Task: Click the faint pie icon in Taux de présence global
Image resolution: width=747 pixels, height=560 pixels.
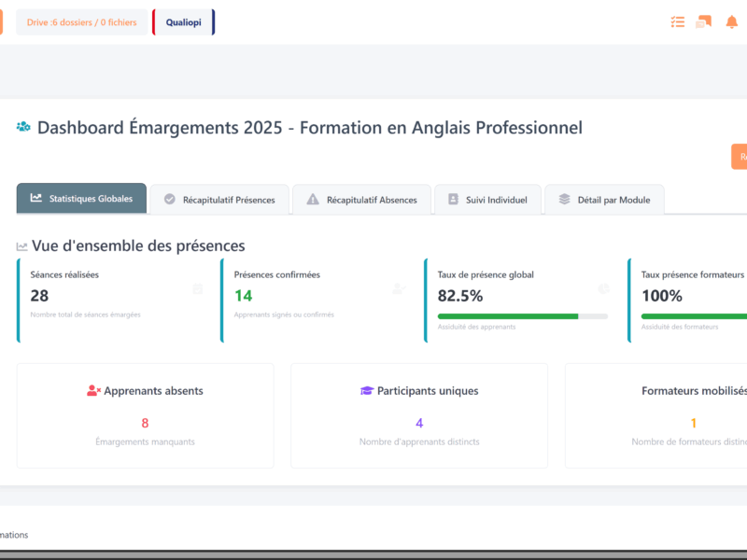Action: (x=603, y=289)
